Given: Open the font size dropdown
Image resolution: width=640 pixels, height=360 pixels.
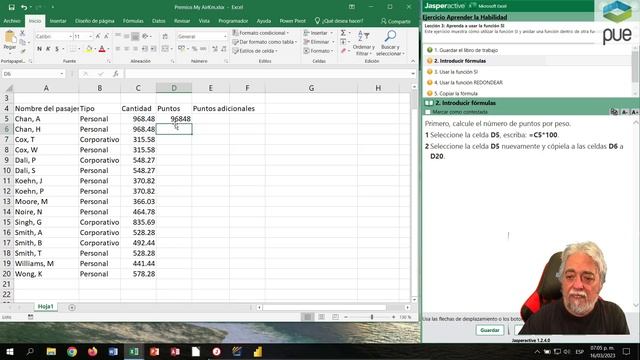Looking at the screenshot, I should pos(90,37).
